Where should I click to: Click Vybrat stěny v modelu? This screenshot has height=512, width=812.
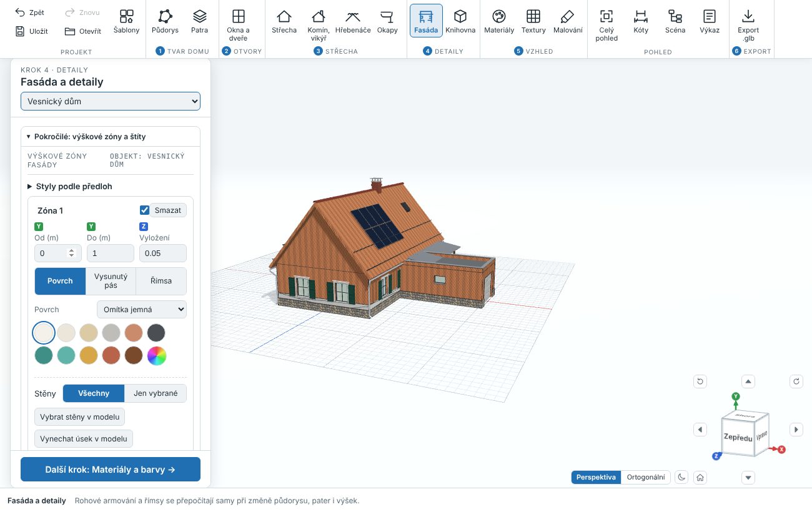[x=80, y=416]
